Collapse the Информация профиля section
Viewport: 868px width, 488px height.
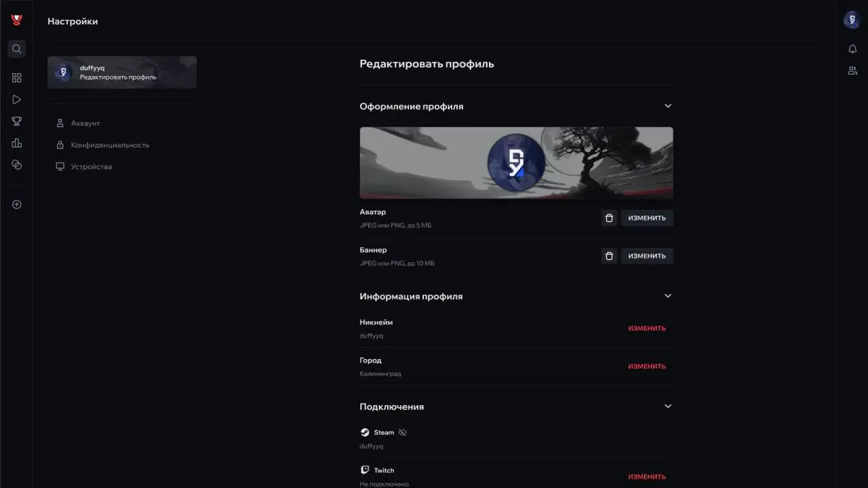[x=668, y=296]
